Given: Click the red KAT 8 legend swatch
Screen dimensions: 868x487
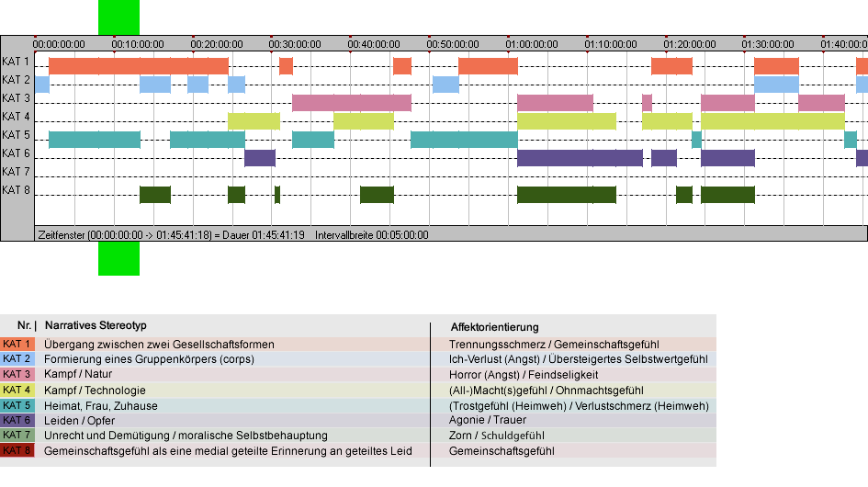Looking at the screenshot, I should pos(17,450).
